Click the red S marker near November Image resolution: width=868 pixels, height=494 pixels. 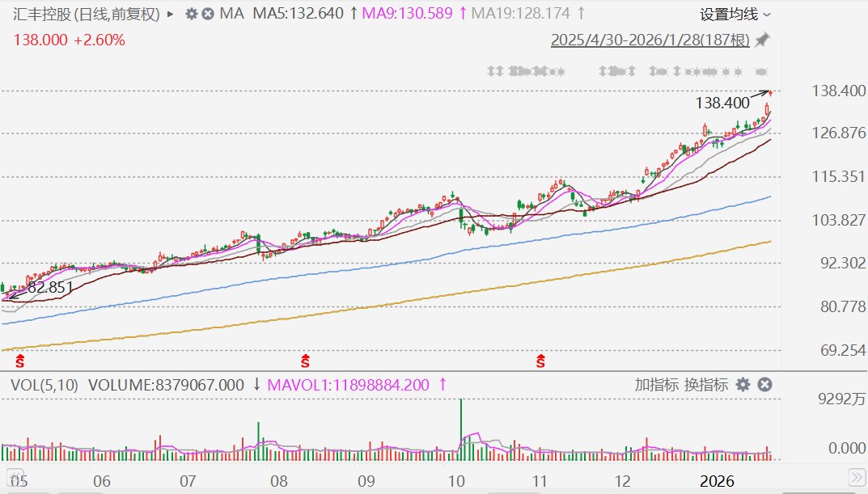click(x=540, y=361)
